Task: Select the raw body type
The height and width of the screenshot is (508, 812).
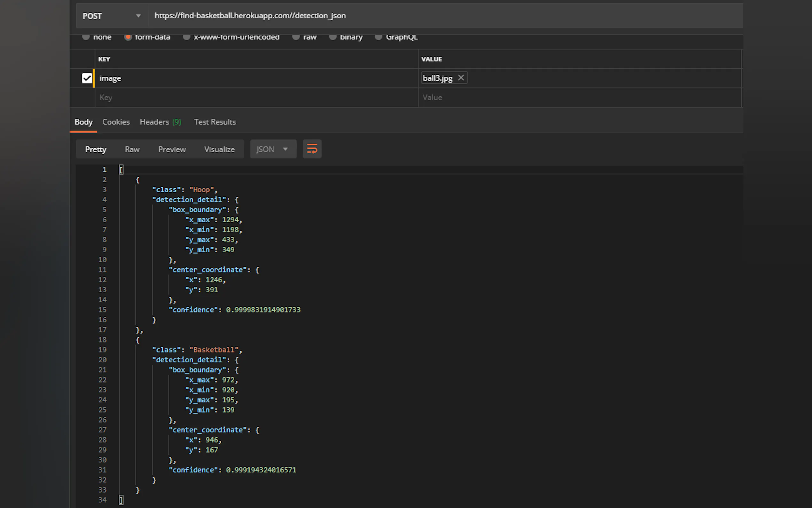Action: click(296, 37)
